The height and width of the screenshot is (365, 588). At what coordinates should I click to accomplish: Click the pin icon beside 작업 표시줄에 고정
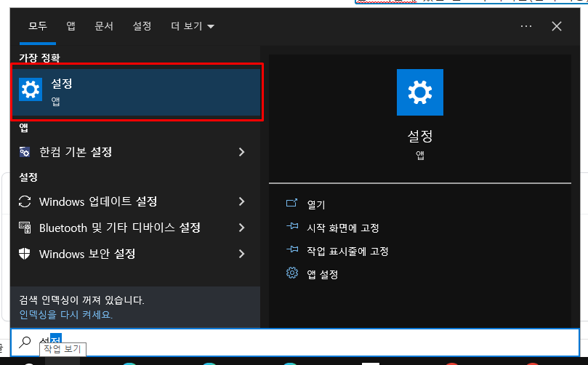pos(292,250)
